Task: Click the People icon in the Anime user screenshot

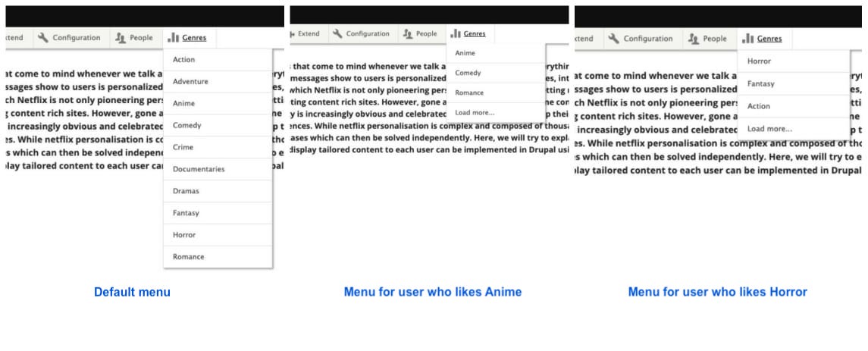Action: coord(408,34)
